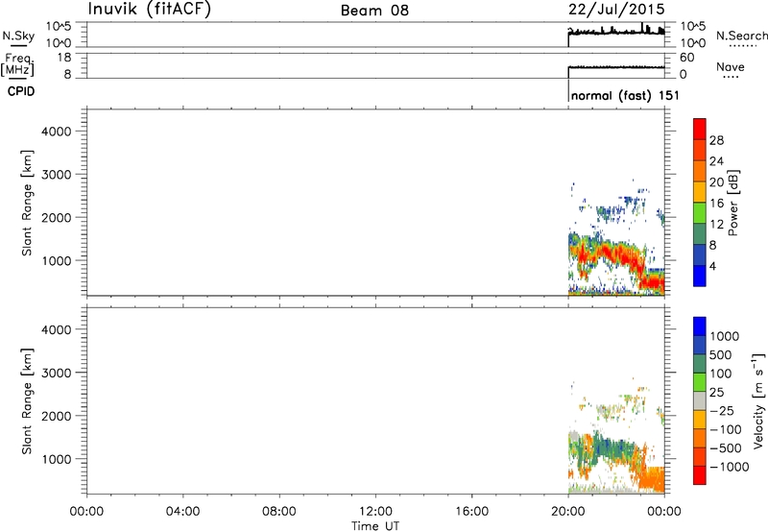
Task: Click the '10^5' left label of noise panel
Action: (59, 27)
